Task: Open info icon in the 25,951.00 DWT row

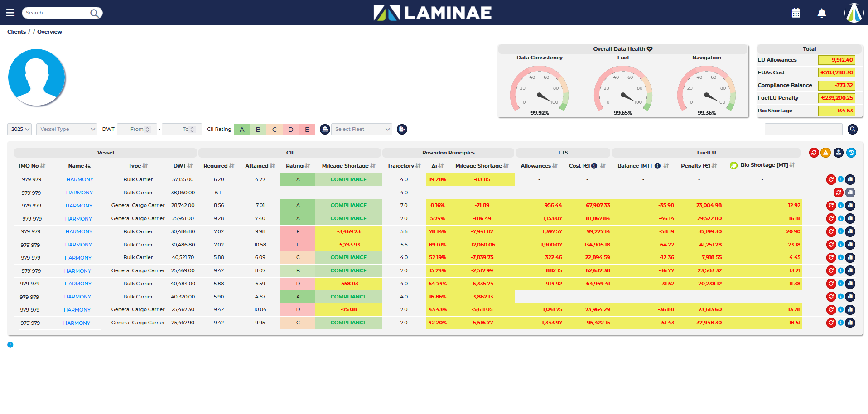Action: 840,218
